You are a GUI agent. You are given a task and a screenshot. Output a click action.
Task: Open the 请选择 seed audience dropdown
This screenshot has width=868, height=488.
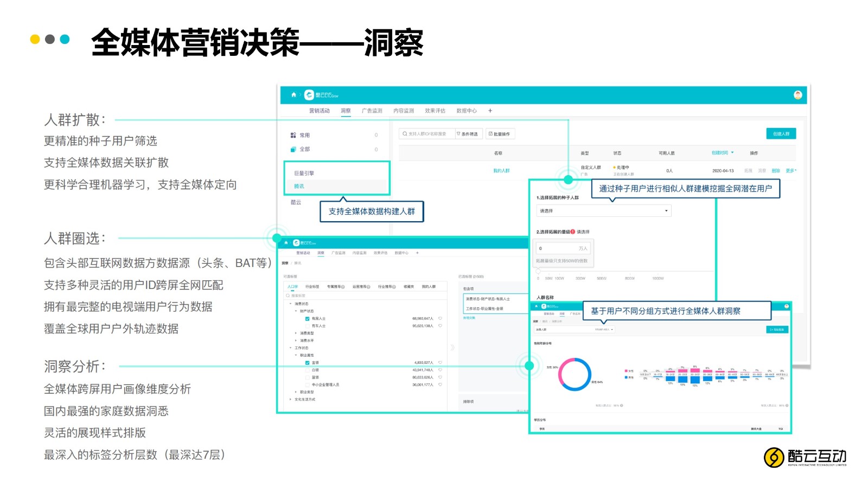tap(603, 211)
